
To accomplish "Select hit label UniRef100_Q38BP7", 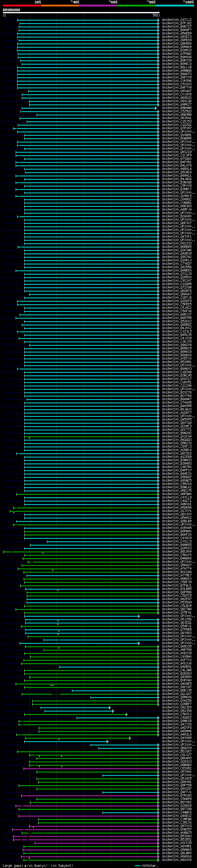I will pos(177,704).
